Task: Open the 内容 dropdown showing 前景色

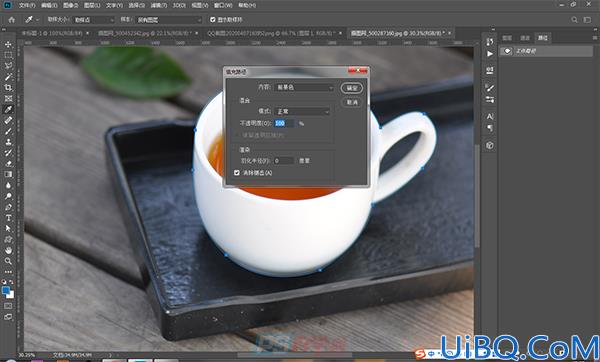Action: pos(304,88)
